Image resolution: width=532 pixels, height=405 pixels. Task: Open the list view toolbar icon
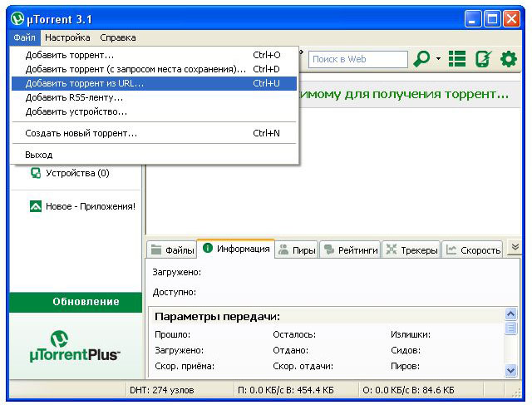pos(456,59)
